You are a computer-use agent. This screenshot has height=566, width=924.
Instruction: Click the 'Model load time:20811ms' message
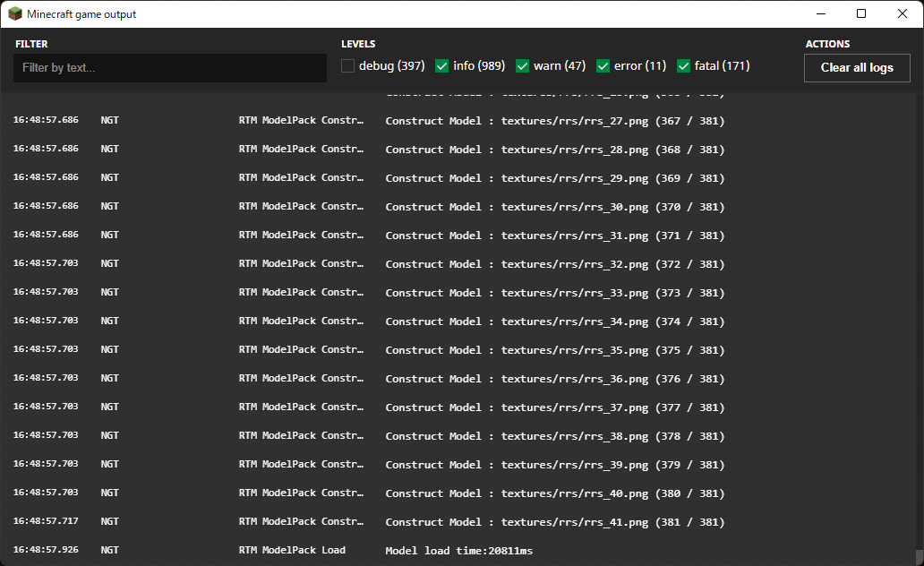459,551
